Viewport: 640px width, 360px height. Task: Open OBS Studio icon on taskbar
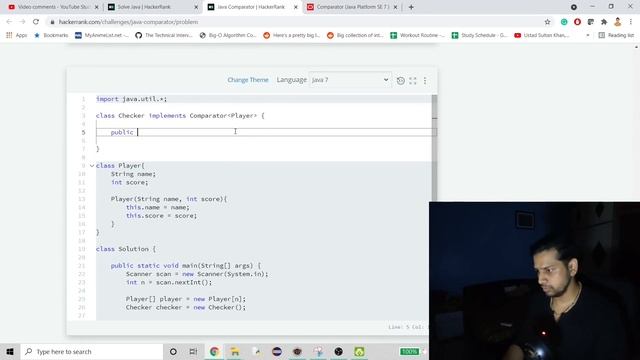[338, 351]
